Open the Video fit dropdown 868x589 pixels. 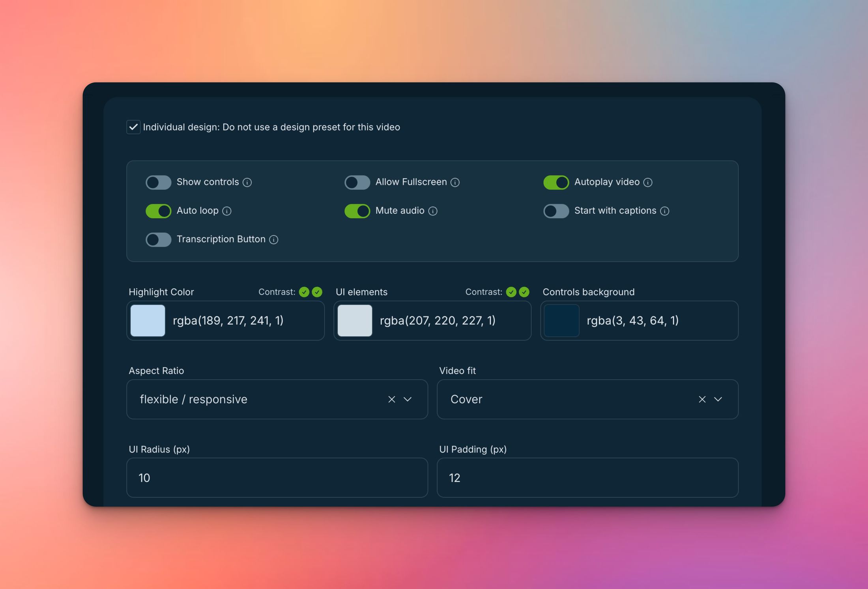coord(718,399)
